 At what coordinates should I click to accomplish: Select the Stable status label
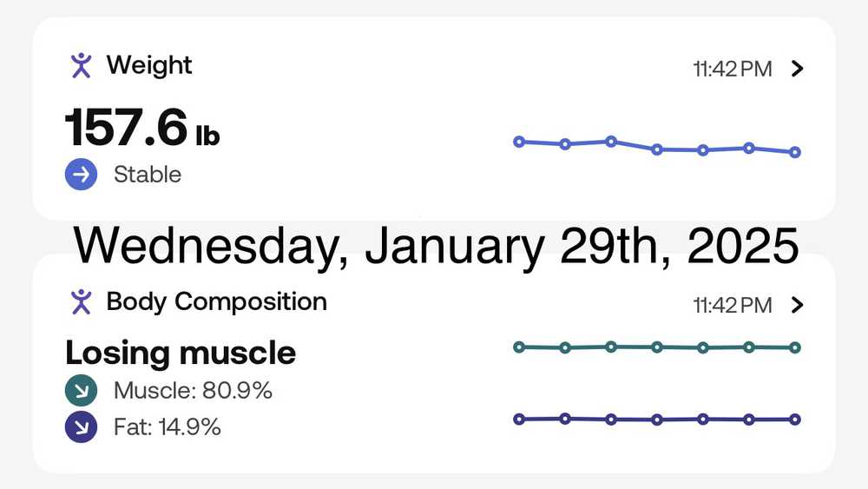coord(148,175)
